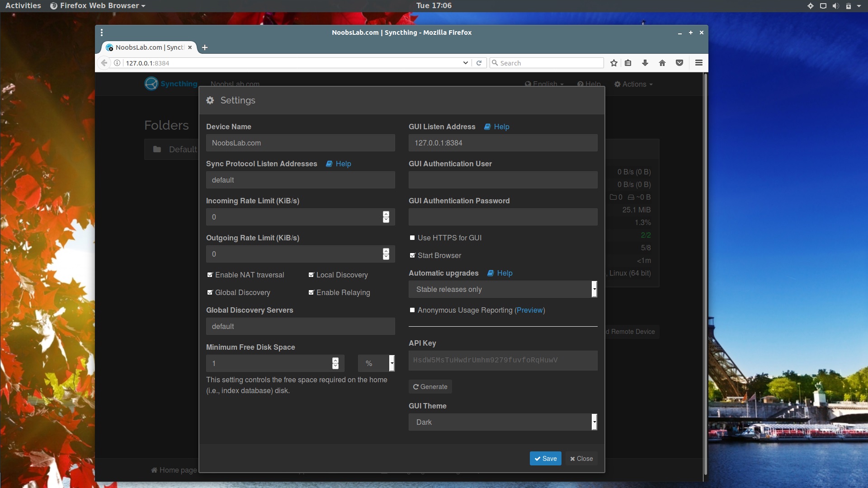The height and width of the screenshot is (488, 868).
Task: Click the accessibility icon in top bar
Action: click(811, 6)
